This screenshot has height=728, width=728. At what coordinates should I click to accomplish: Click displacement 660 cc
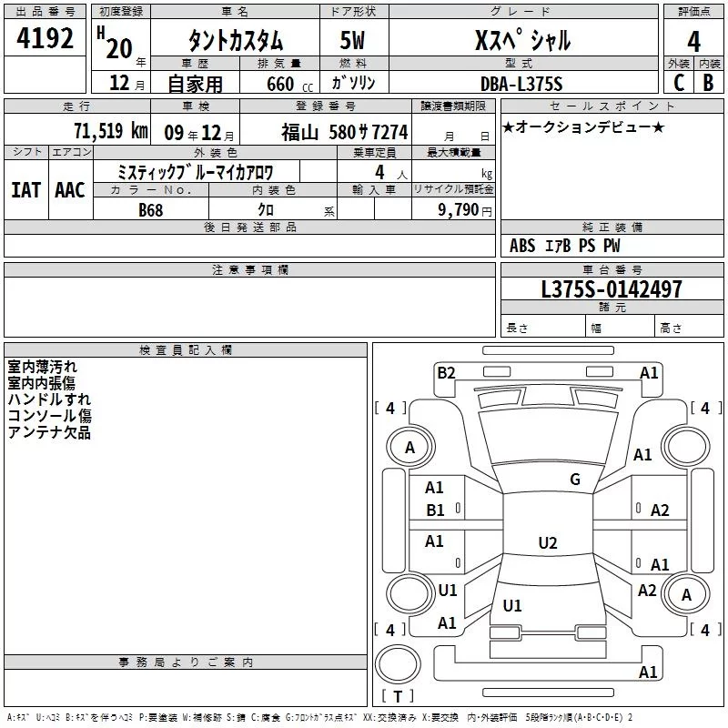[289, 85]
